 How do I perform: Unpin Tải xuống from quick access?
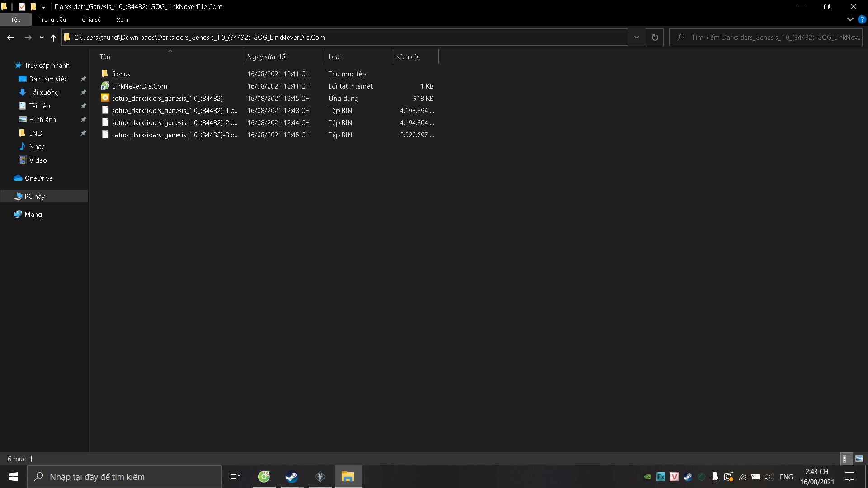(83, 93)
